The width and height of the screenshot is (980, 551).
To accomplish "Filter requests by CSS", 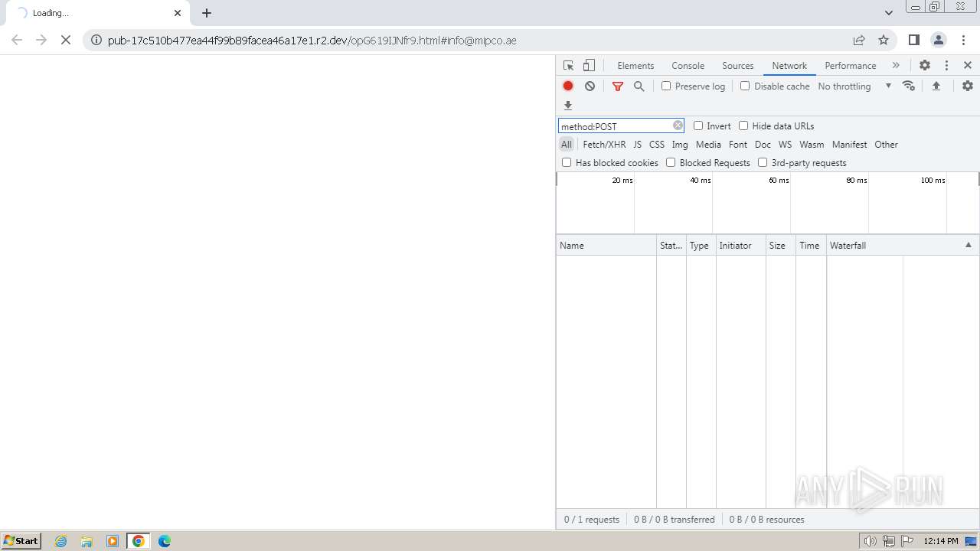I will pyautogui.click(x=657, y=144).
